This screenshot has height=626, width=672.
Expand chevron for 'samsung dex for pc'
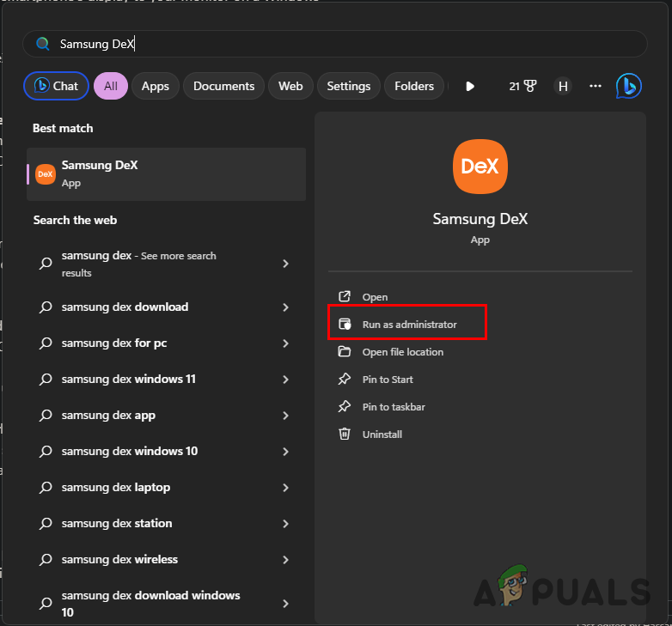[x=286, y=343]
